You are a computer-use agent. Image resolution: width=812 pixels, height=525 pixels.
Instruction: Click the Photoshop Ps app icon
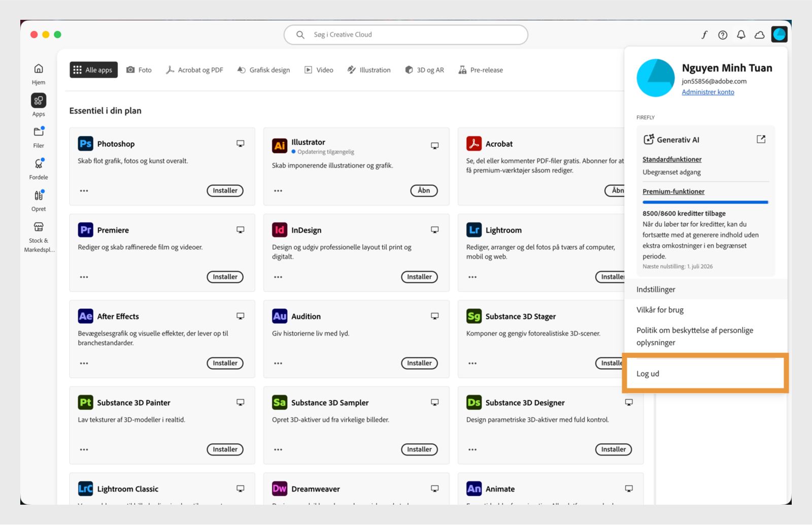point(85,144)
